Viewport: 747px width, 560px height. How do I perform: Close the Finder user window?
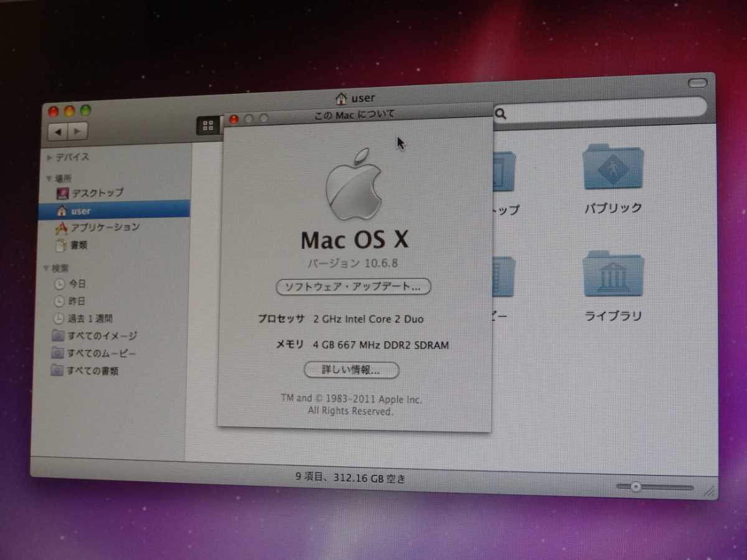(54, 111)
